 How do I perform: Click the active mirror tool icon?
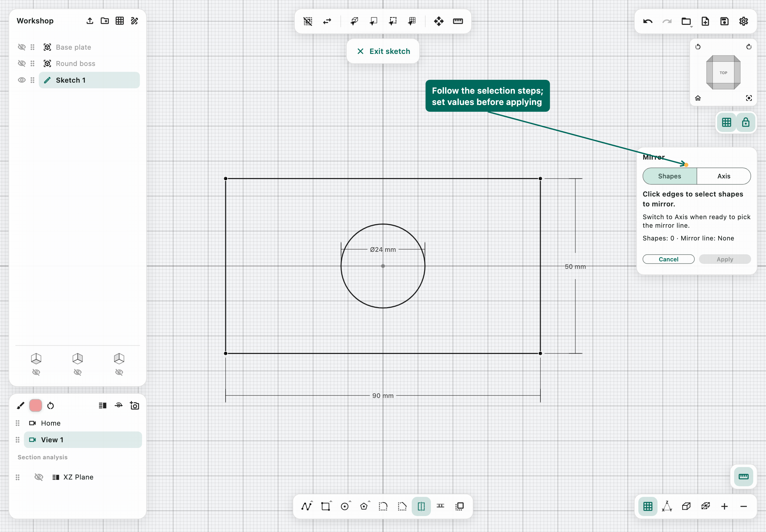pyautogui.click(x=421, y=506)
